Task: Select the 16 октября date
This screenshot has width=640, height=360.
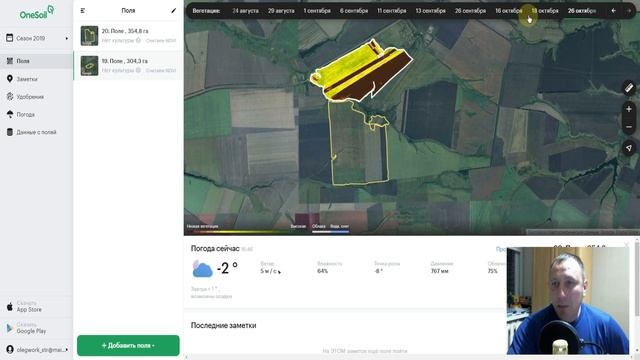Action: tap(509, 11)
